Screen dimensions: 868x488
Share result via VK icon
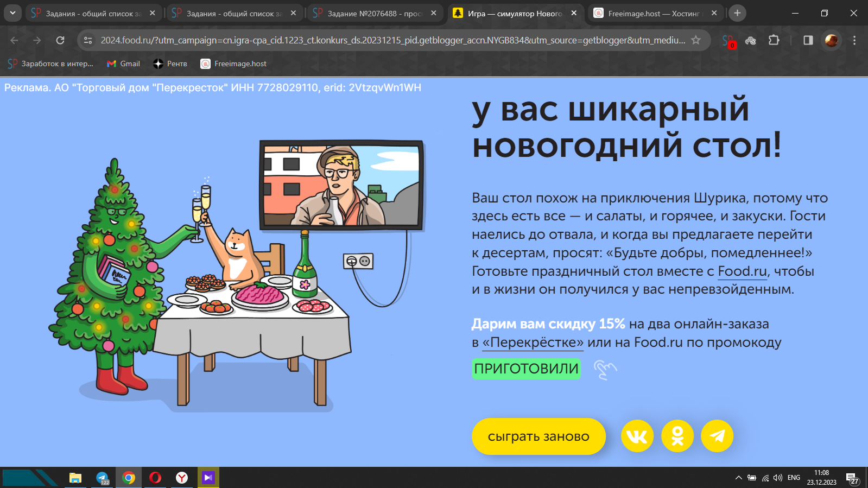pos(637,436)
